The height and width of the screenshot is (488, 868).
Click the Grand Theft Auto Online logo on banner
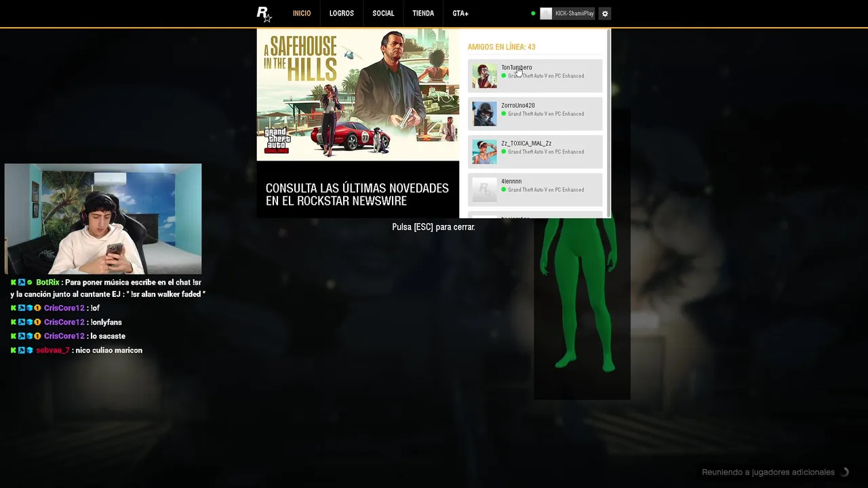point(277,140)
